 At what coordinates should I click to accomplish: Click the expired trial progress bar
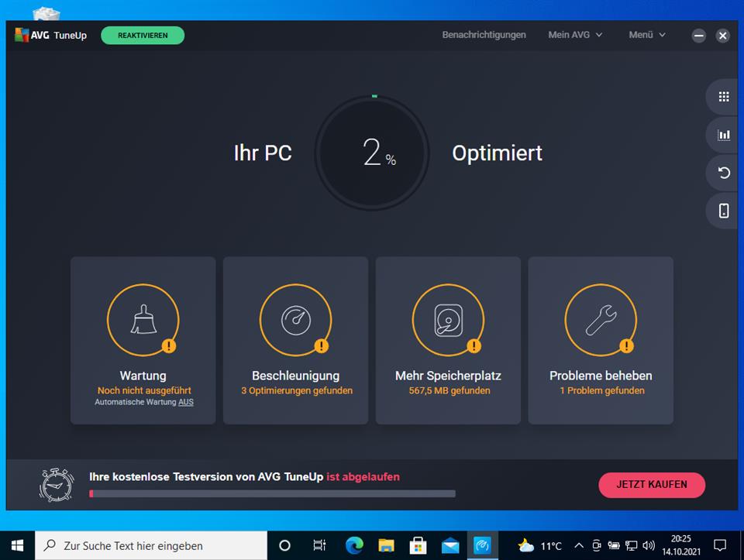272,493
